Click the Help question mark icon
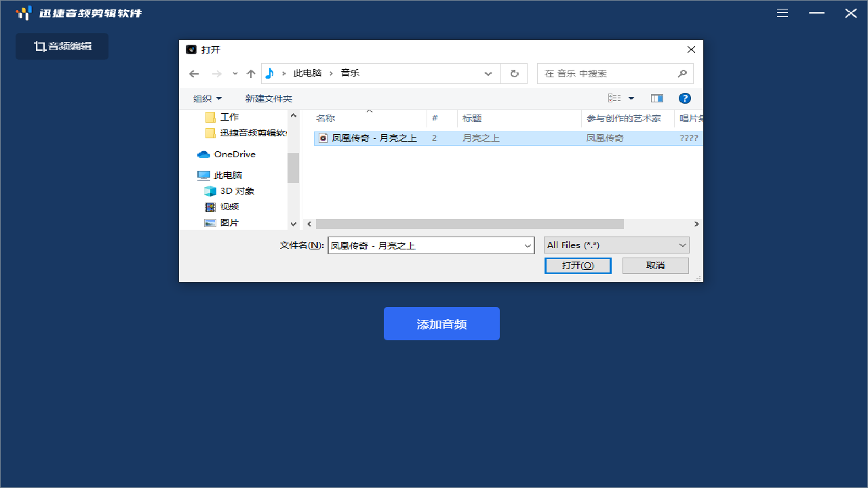Image resolution: width=868 pixels, height=488 pixels. coord(685,98)
